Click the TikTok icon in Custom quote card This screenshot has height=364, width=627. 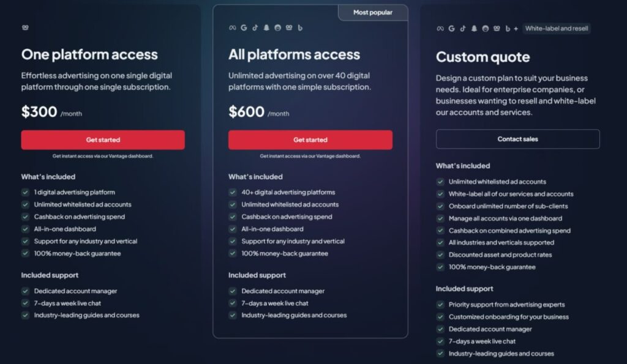(x=462, y=28)
